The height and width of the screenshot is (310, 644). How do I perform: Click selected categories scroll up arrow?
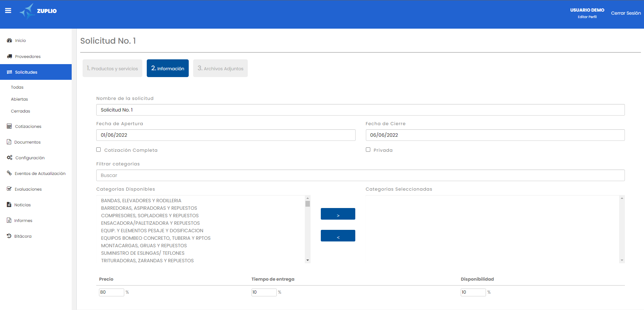(x=622, y=198)
